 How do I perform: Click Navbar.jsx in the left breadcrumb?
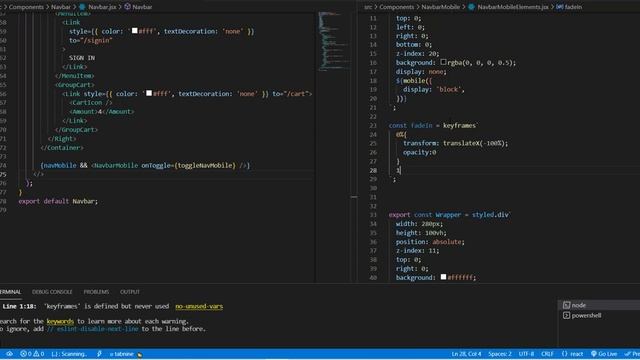tap(102, 7)
